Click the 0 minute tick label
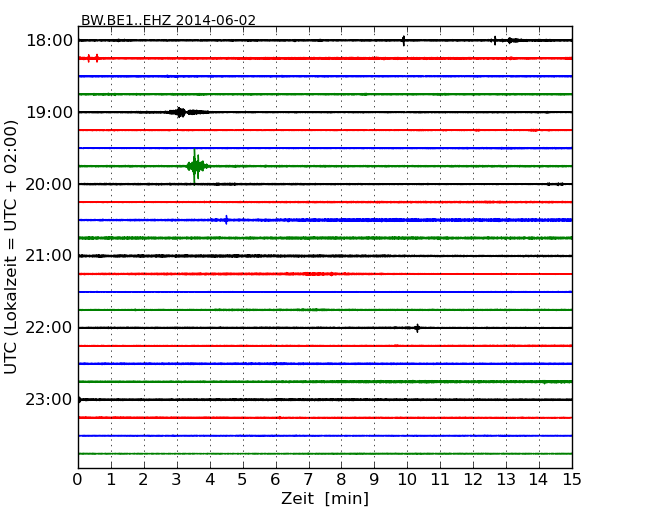Screen dimensions: 650x520 tap(78, 479)
